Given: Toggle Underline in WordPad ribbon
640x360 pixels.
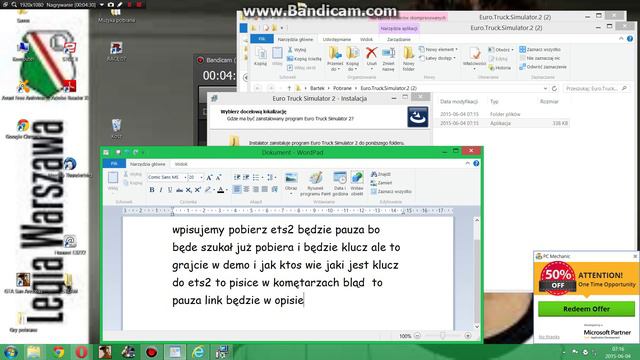Looking at the screenshot, I should click(x=170, y=190).
